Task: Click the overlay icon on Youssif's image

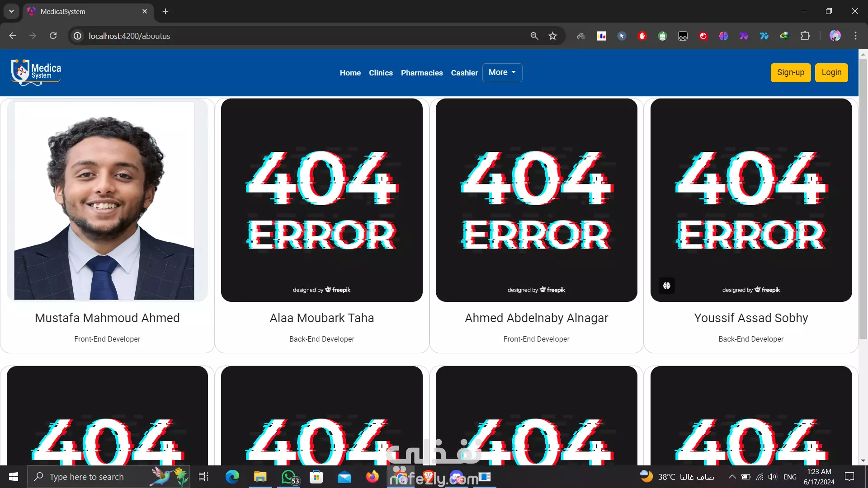Action: click(x=667, y=286)
